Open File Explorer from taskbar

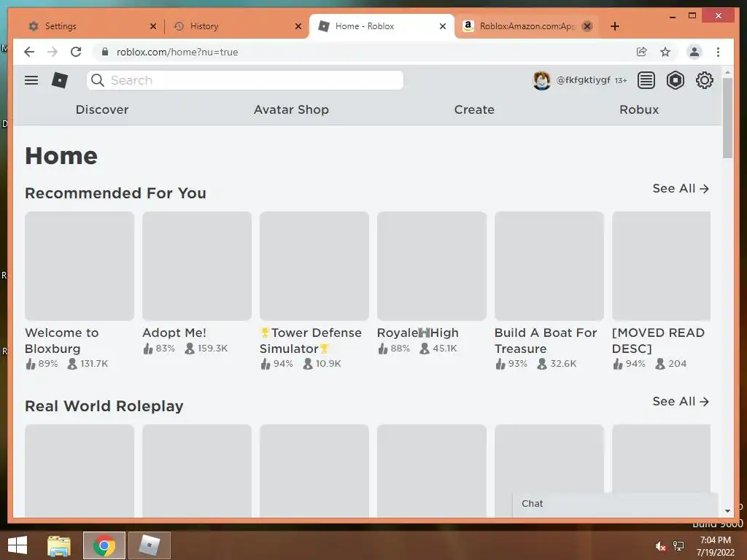pyautogui.click(x=59, y=545)
